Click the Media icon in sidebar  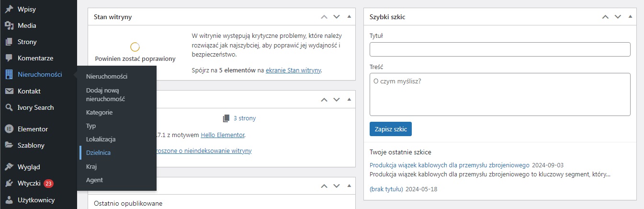tap(9, 25)
